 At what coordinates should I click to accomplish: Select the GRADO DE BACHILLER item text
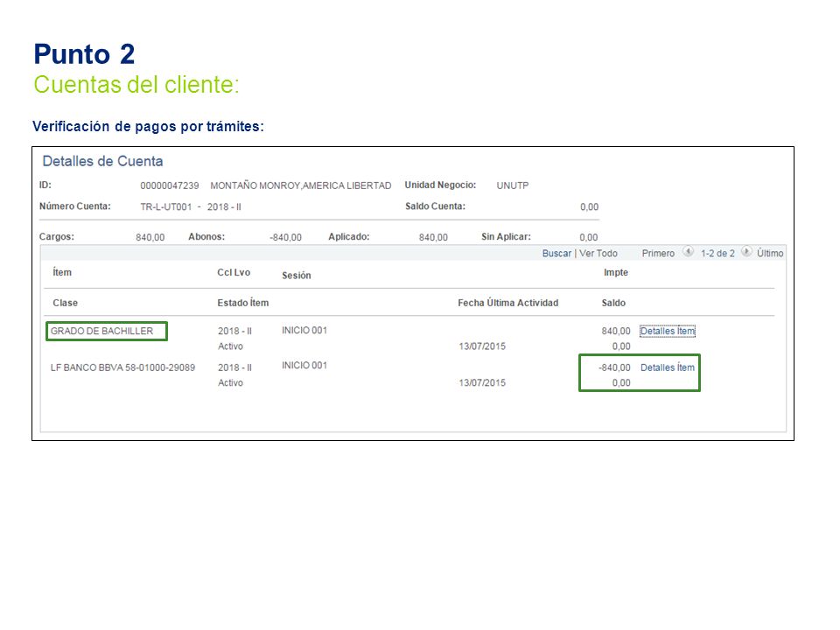[101, 331]
